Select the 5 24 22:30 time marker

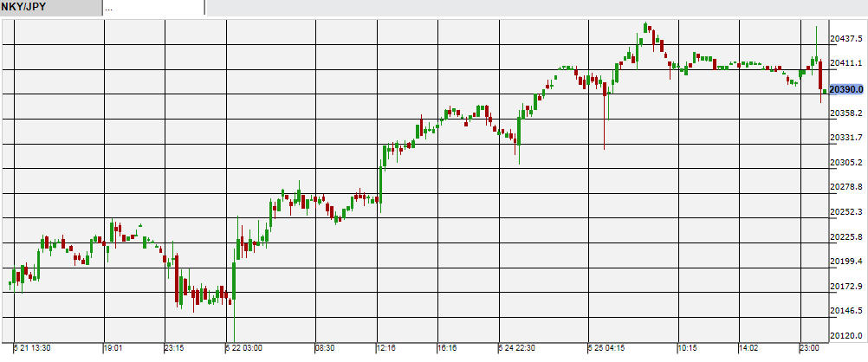point(518,348)
